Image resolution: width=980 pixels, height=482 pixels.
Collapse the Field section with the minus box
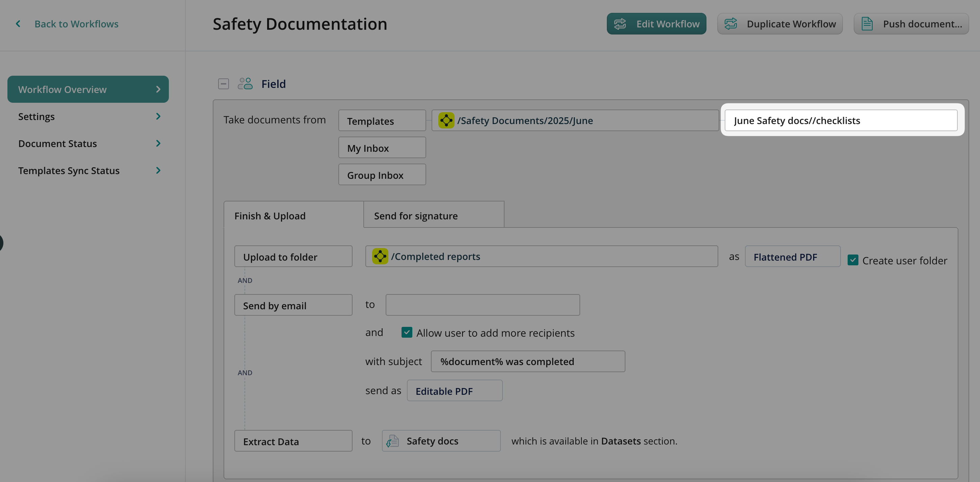(x=223, y=84)
